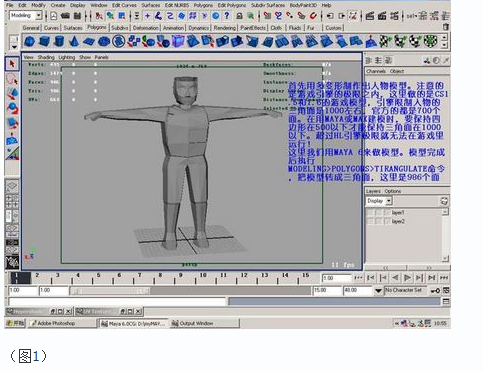Activate the Move tool in toolbox
Screen dimensions: 483x373
[x=12, y=94]
